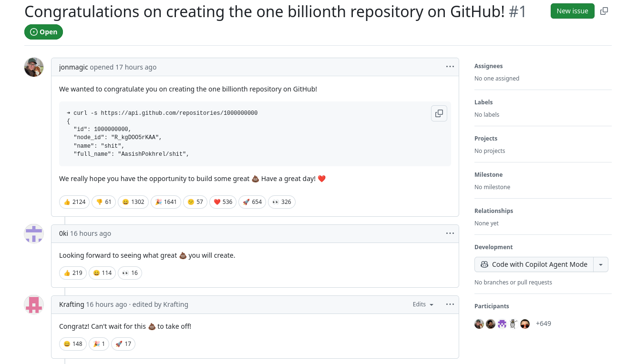Toggle thumbs up reaction with 2124 count

[x=74, y=202]
